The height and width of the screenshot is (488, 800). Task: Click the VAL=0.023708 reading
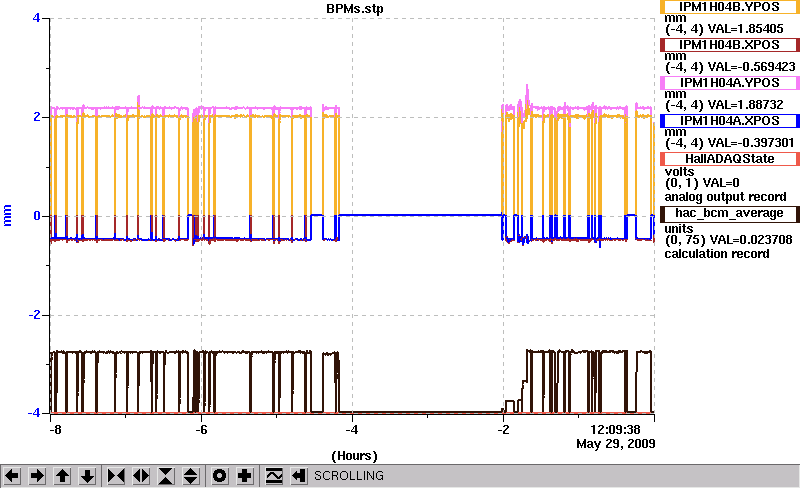749,240
